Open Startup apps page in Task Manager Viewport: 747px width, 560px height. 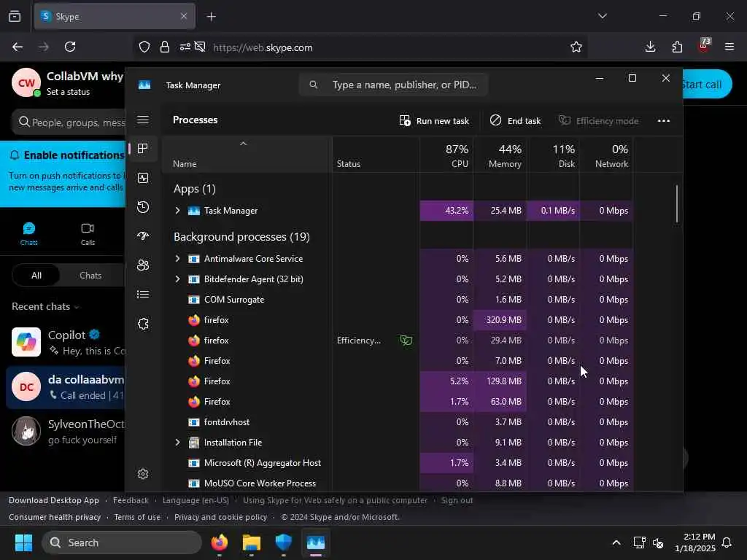143,236
